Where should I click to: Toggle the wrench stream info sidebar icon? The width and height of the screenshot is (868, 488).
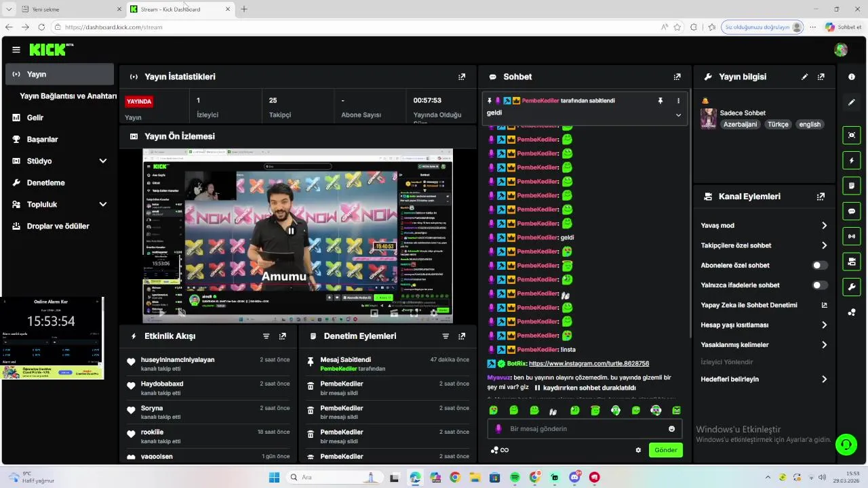coord(852,287)
